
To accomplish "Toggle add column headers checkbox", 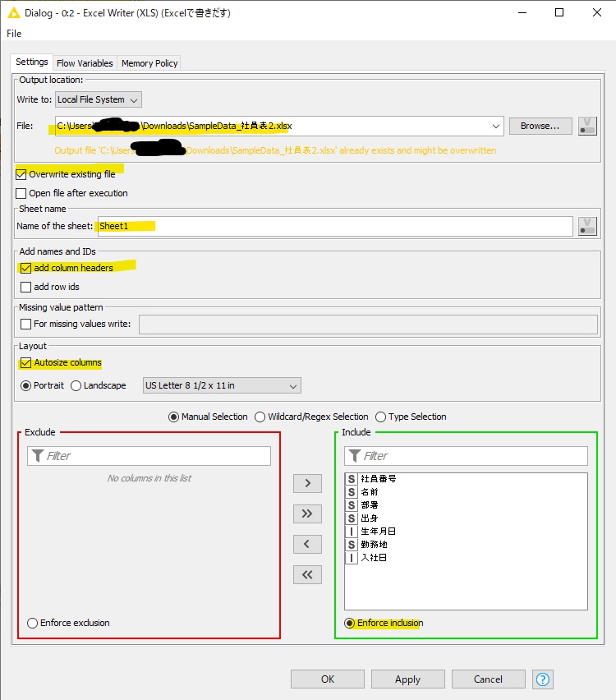I will click(x=26, y=268).
